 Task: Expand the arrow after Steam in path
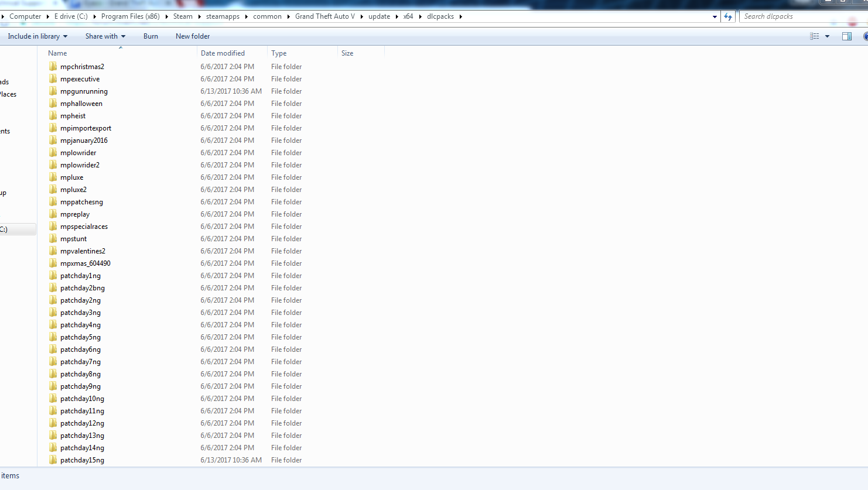pos(199,16)
